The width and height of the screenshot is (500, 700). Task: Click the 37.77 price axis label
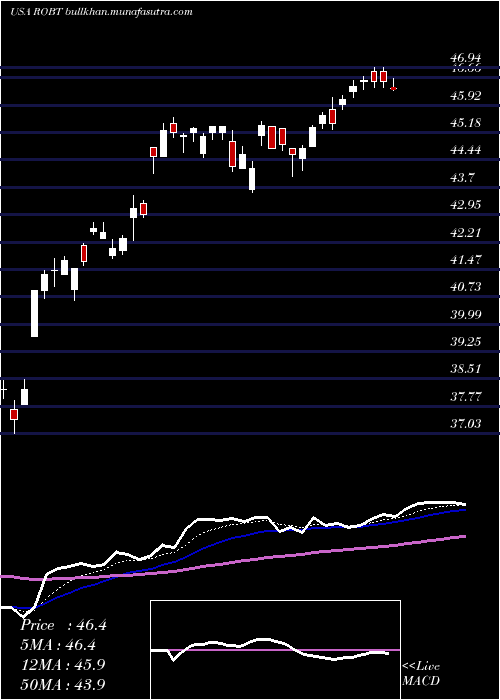(466, 396)
